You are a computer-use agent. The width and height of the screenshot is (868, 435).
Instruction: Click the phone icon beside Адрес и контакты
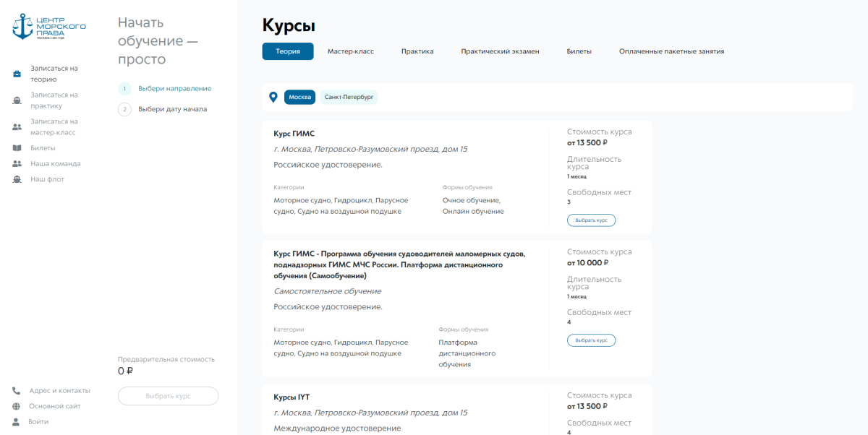(16, 391)
